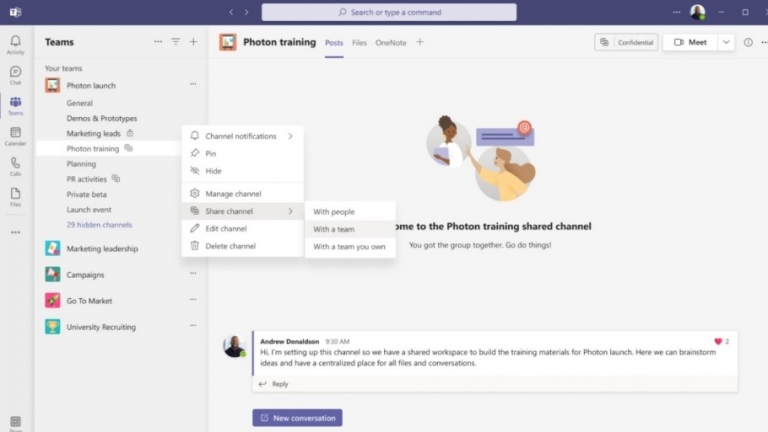Share channel With a team
The height and width of the screenshot is (432, 768).
350,229
